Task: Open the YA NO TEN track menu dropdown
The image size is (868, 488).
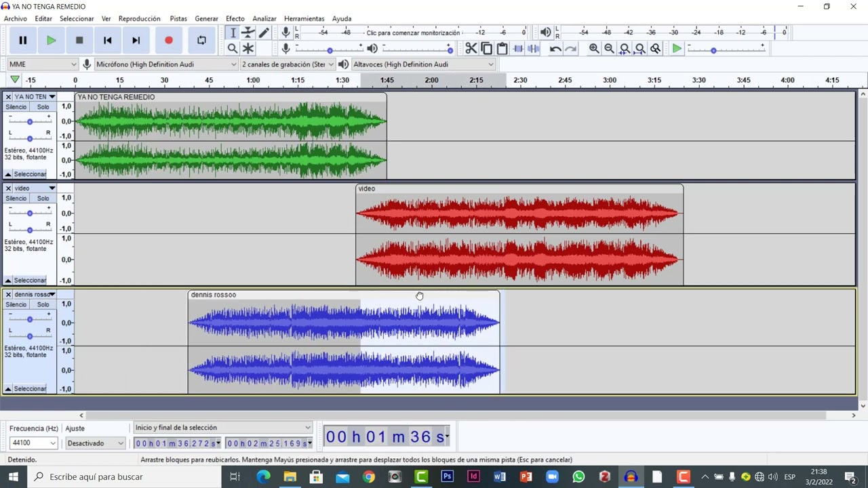Action: (35, 97)
